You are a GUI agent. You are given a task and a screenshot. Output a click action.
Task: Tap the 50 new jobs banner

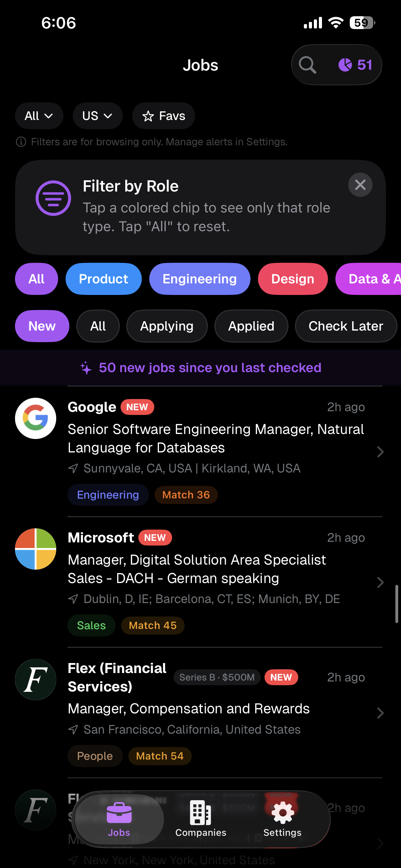coord(201,368)
